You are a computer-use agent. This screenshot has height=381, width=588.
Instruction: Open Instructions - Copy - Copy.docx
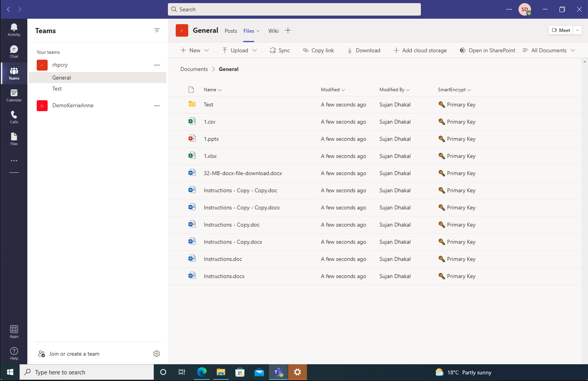[242, 207]
